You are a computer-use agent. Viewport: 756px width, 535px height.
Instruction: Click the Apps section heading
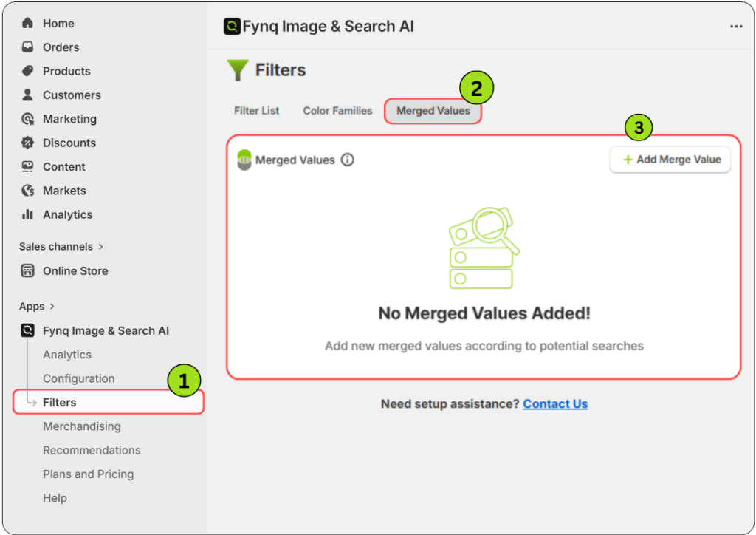[32, 307]
